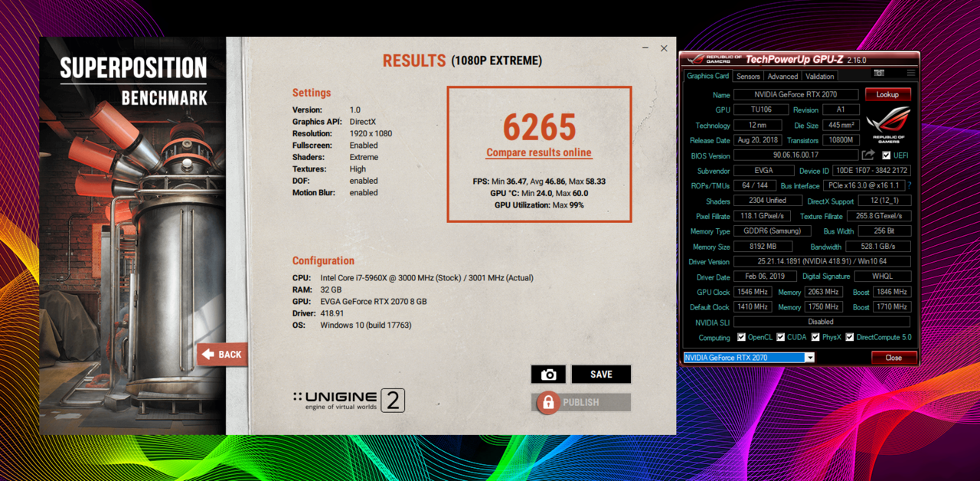
Task: Click the Bus Interface question mark icon
Action: point(910,185)
